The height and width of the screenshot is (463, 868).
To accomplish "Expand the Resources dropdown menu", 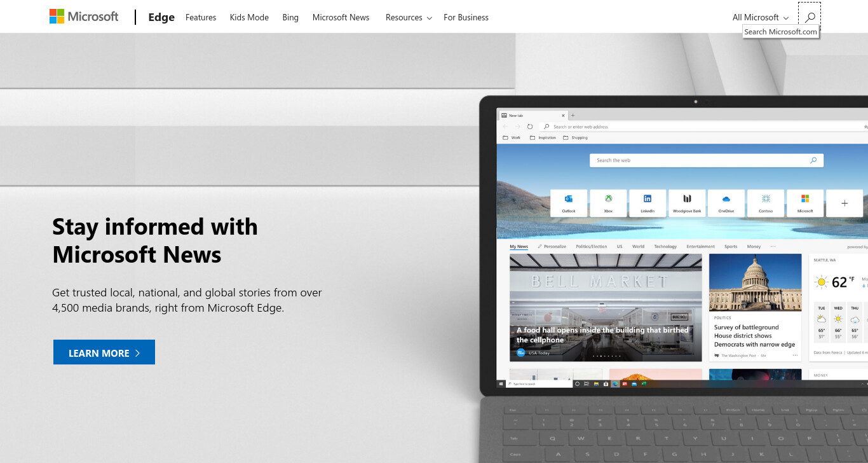I will coord(409,17).
